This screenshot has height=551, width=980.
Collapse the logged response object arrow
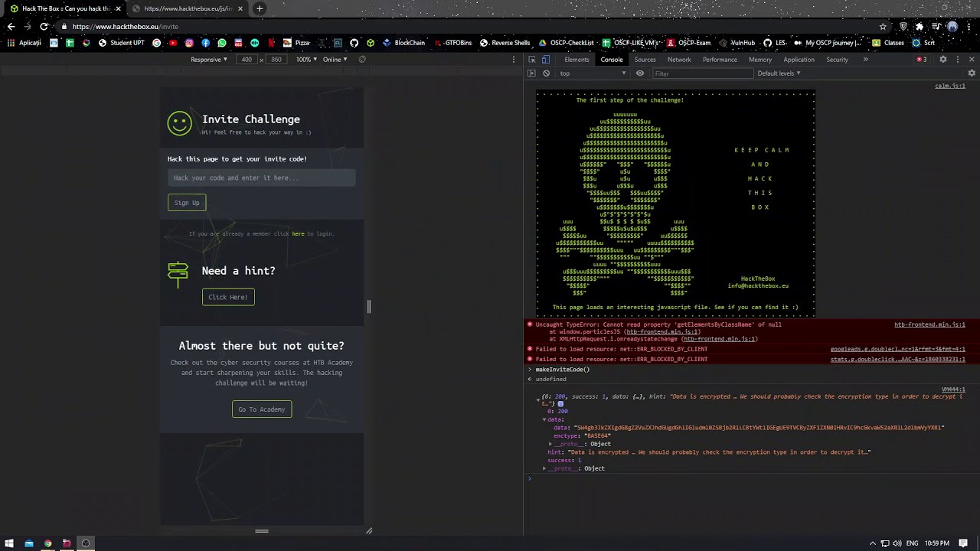click(x=537, y=399)
